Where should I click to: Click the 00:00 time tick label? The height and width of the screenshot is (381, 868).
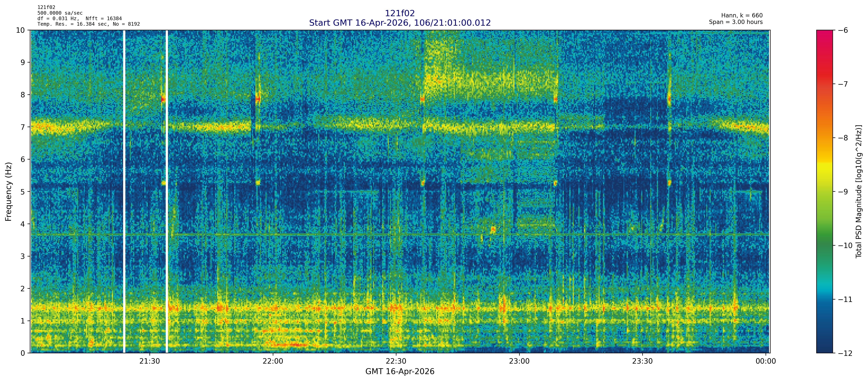[x=766, y=362]
